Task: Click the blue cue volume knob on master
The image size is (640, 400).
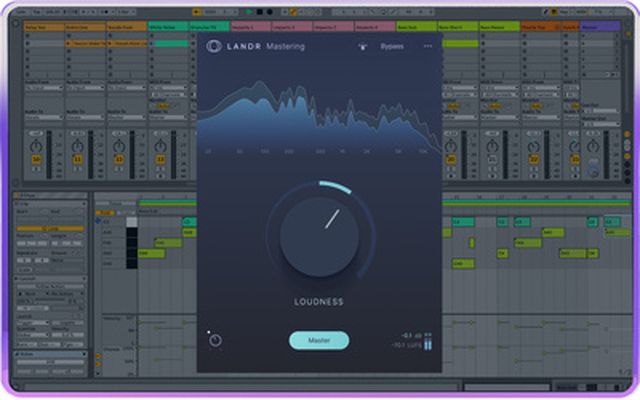Action: pyautogui.click(x=593, y=171)
